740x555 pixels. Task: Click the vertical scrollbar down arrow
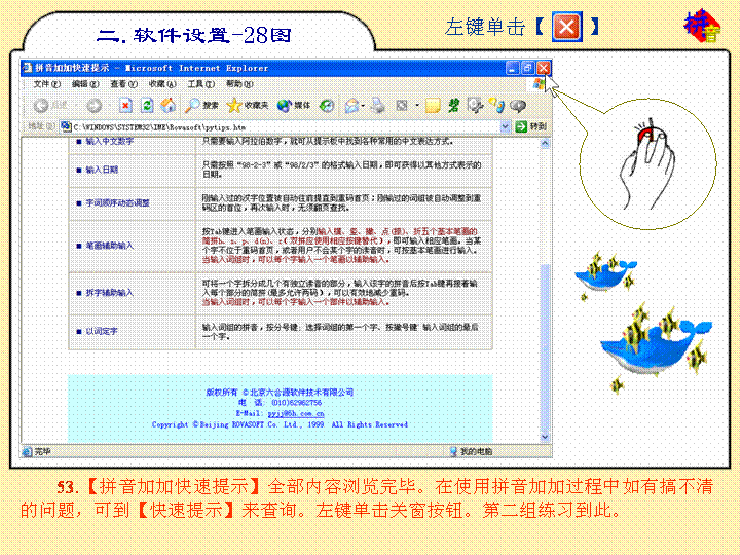tap(545, 437)
